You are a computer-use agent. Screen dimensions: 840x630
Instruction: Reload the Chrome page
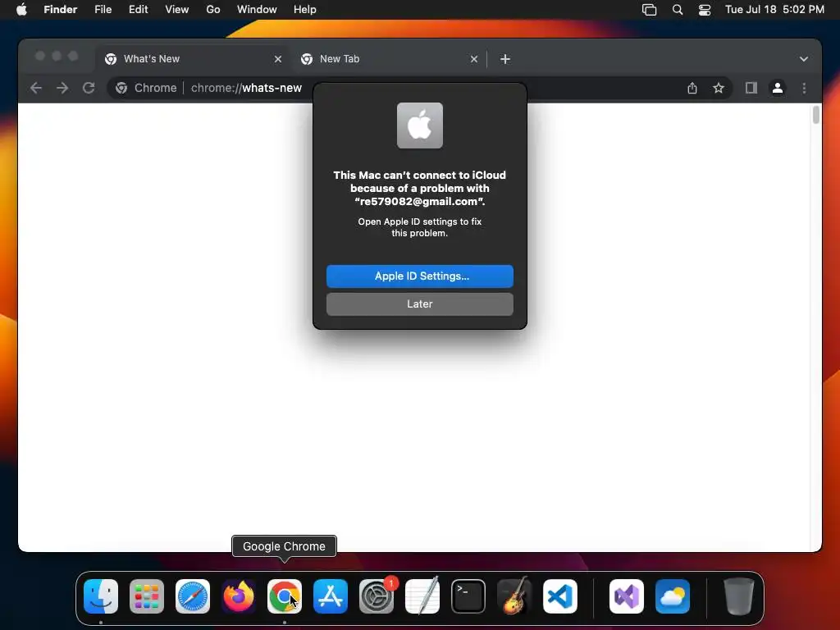[89, 88]
